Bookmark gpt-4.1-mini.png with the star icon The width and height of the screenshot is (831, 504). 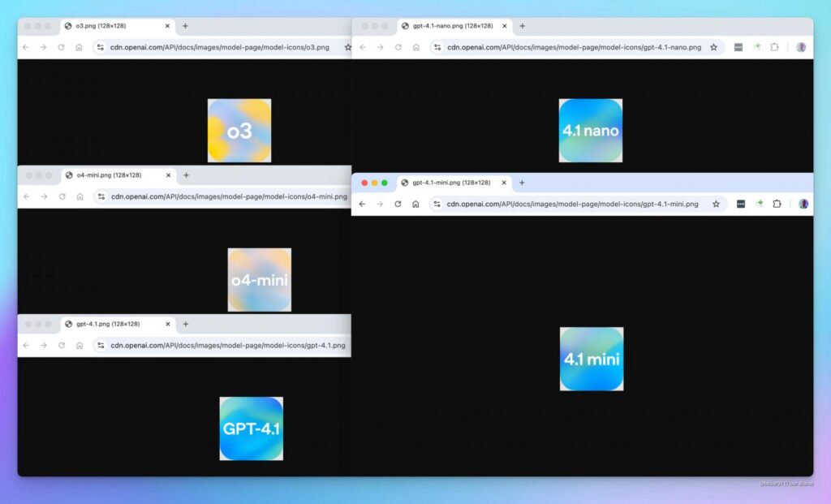tap(716, 204)
